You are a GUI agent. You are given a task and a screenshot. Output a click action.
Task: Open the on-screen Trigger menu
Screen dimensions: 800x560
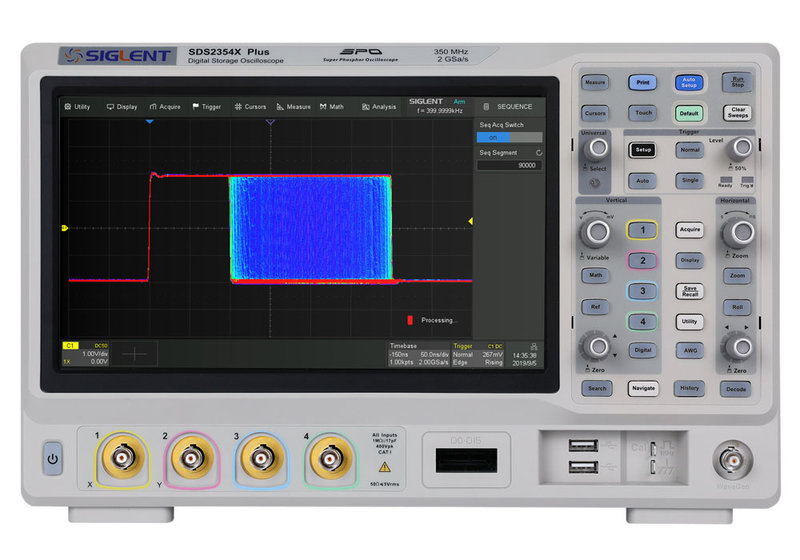pos(207,107)
